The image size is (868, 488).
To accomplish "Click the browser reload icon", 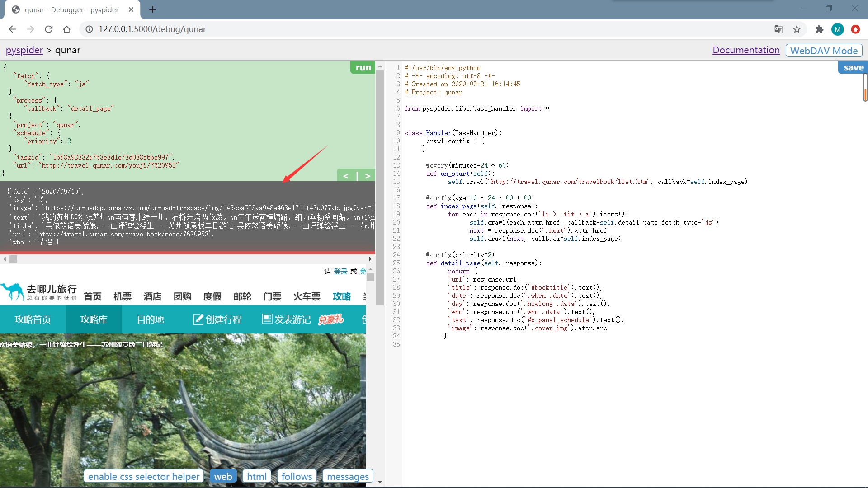I will point(49,29).
